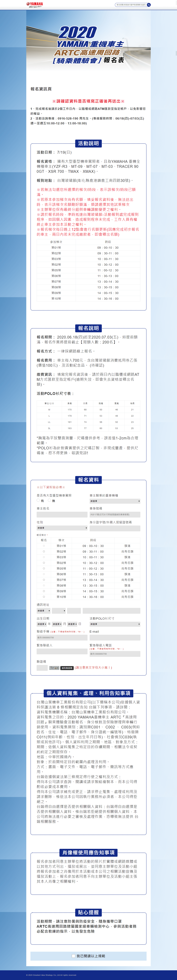Click the 第10梯 14:30-16:00 row in the 活動說明 schedule
The height and width of the screenshot is (980, 177).
click(88, 299)
